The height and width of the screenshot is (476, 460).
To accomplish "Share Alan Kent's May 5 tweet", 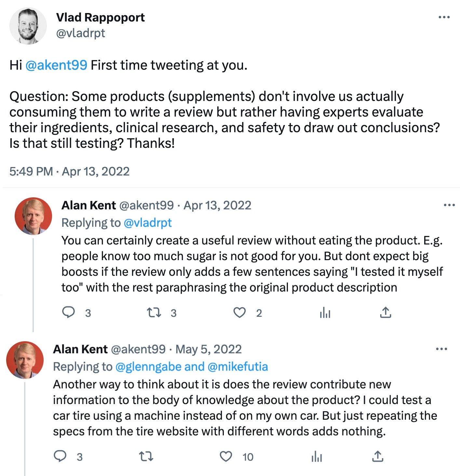I will pyautogui.click(x=377, y=456).
